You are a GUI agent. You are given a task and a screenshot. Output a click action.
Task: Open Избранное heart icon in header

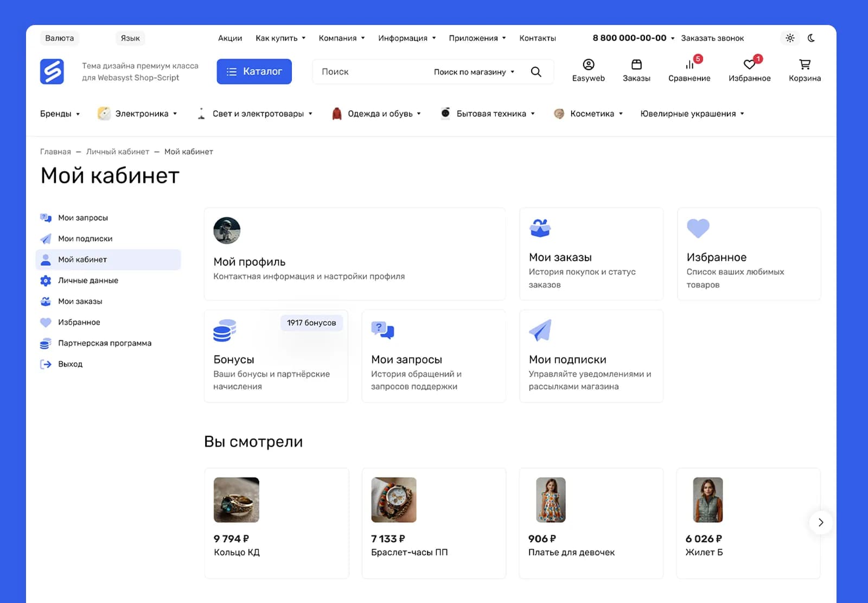749,65
